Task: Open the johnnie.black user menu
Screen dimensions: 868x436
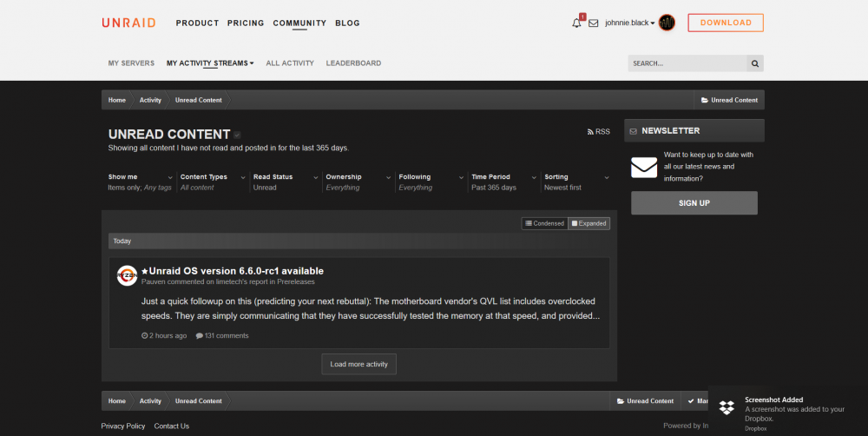Action: [629, 23]
